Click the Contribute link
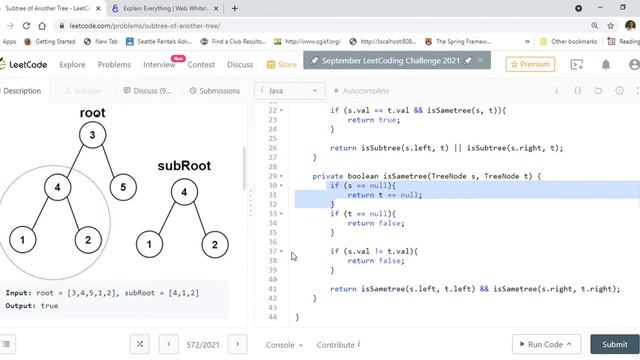 338,345
